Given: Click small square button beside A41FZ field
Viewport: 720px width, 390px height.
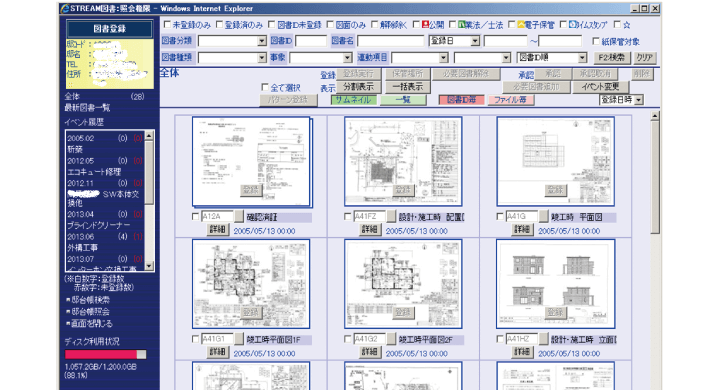Looking at the screenshot, I should [x=391, y=216].
